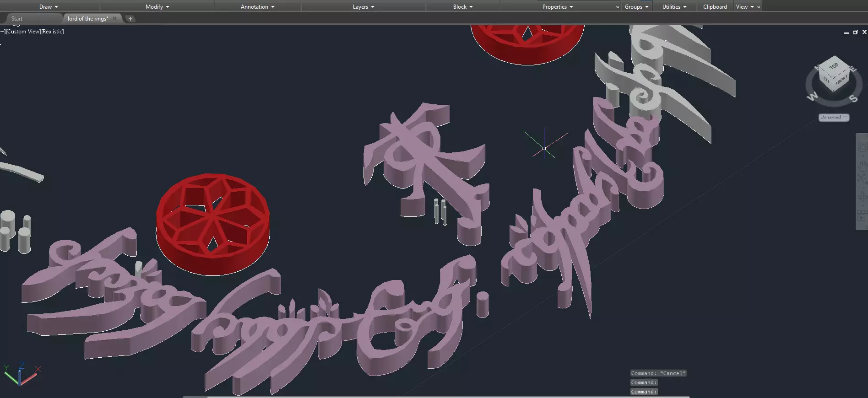Image resolution: width=868 pixels, height=398 pixels.
Task: Click the TOP face of the ViewCube
Action: pyautogui.click(x=834, y=66)
